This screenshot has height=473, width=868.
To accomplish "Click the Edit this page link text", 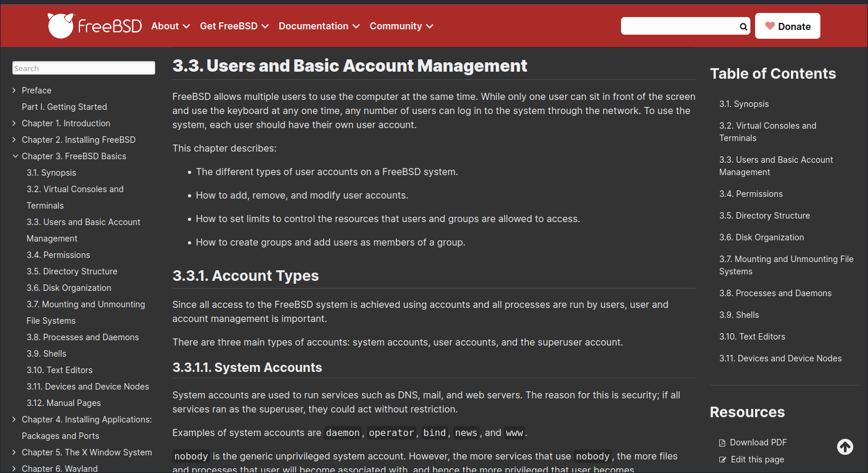I will [757, 459].
